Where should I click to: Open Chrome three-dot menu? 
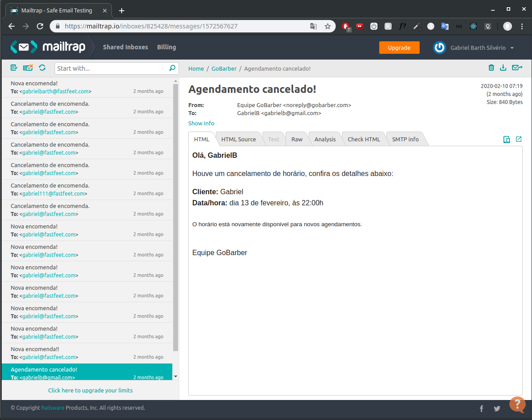[522, 26]
